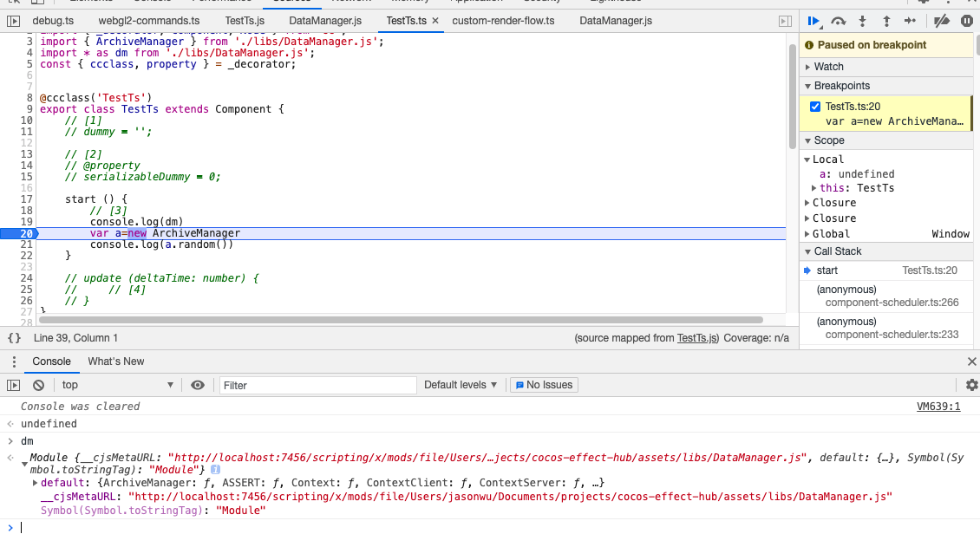Resume script execution
Image resolution: width=980 pixels, height=534 pixels.
click(x=813, y=21)
